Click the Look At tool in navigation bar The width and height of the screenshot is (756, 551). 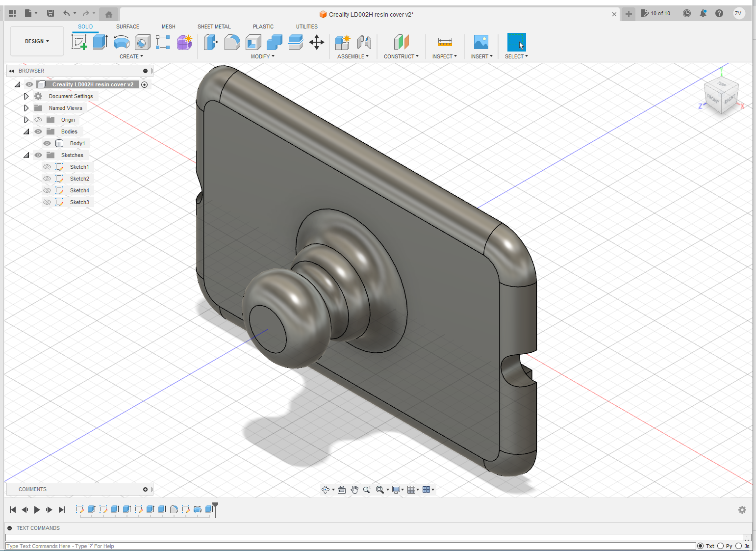pyautogui.click(x=342, y=490)
